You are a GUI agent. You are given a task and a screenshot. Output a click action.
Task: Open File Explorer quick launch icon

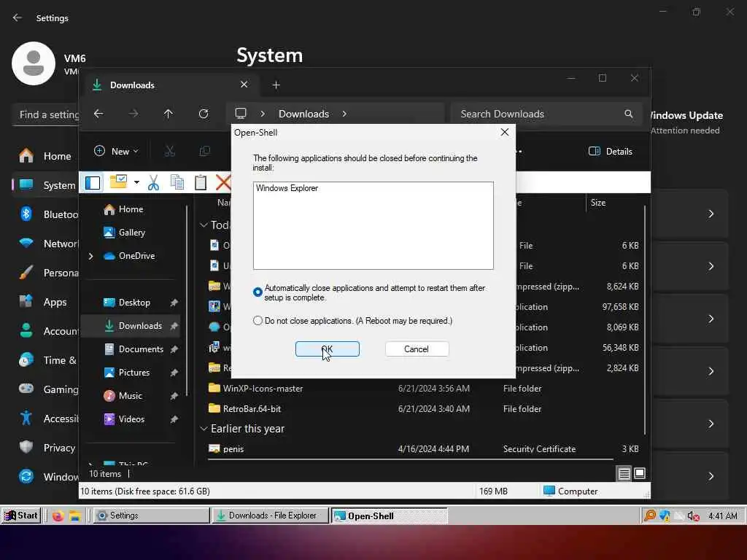pos(75,516)
